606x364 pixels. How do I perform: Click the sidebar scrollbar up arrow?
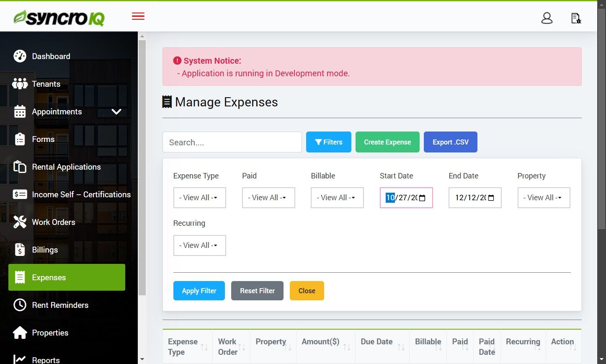tap(142, 36)
